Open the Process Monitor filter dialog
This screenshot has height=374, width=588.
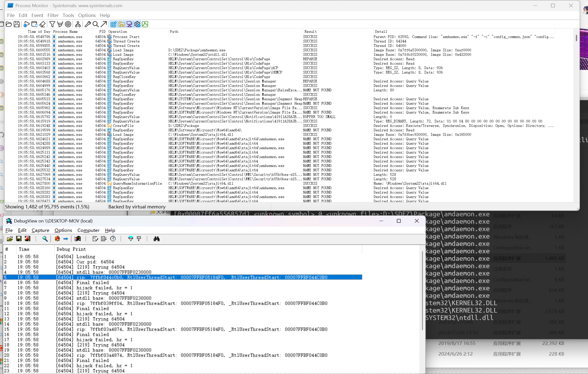(52, 24)
